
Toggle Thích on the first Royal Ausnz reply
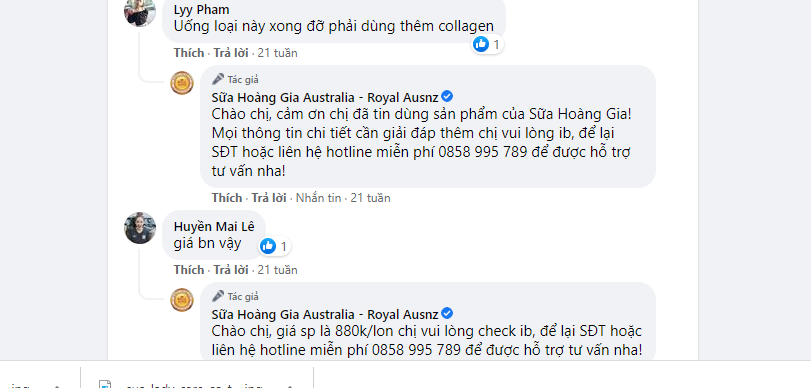[x=227, y=198]
